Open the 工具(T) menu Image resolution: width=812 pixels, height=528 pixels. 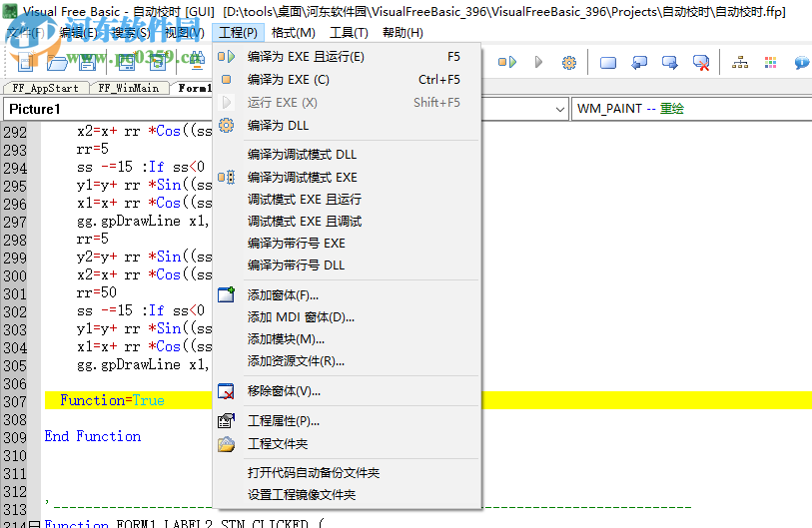click(349, 33)
